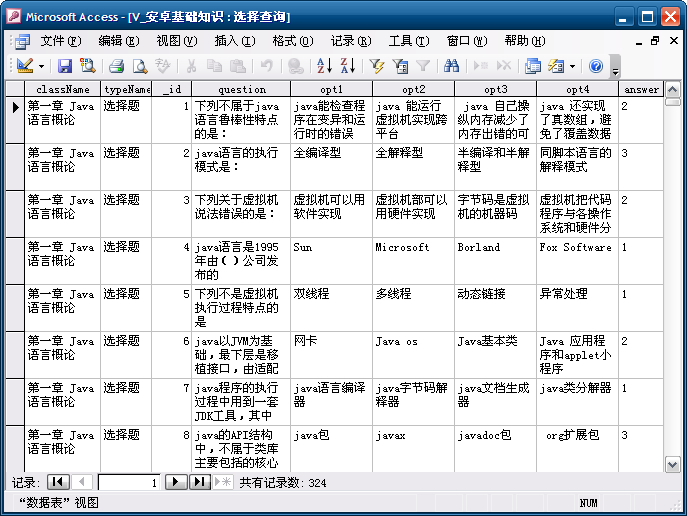Screen dimensions: 687x516
Task: Open Print Preview from the toolbar
Action: pos(140,66)
